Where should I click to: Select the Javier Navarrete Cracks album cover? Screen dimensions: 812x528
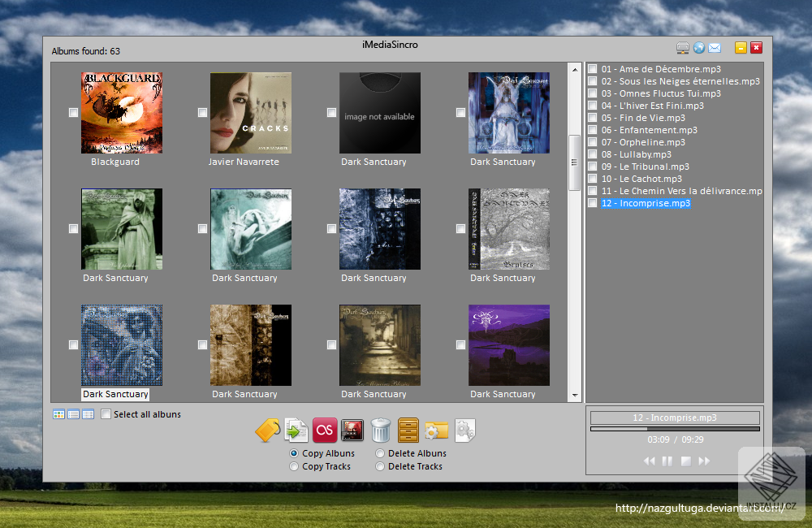(x=250, y=113)
